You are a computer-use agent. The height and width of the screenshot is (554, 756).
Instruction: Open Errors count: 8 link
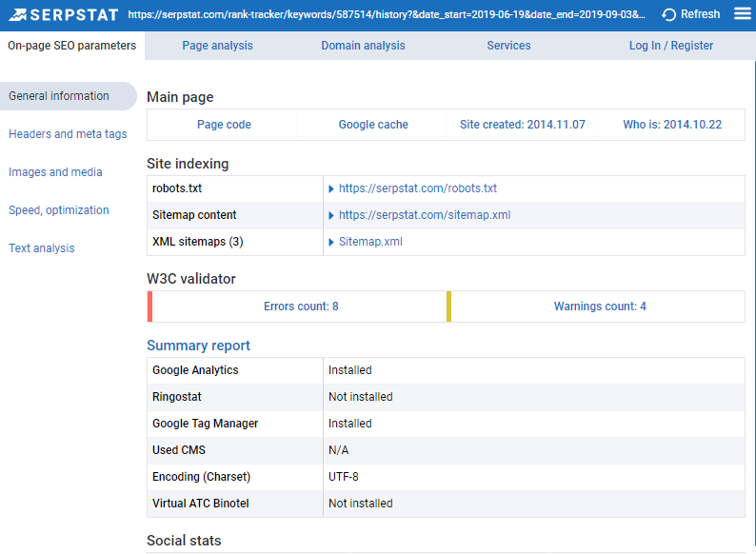pos(301,307)
